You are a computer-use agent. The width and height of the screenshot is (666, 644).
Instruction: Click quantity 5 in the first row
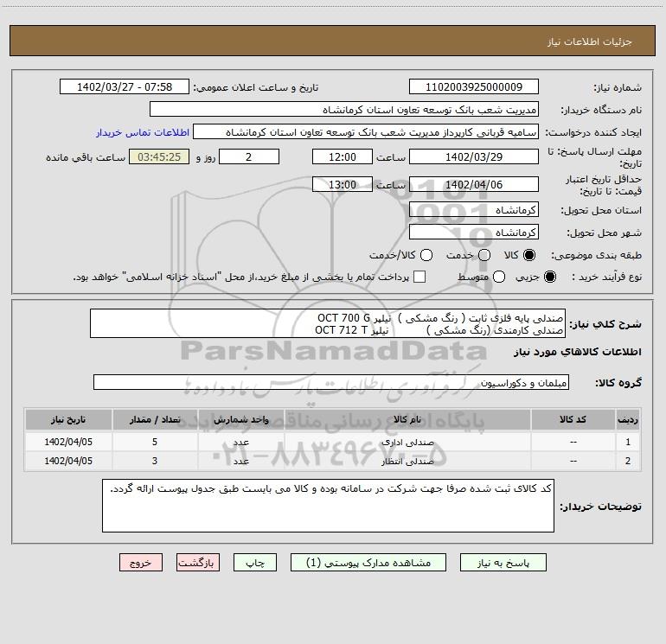click(x=155, y=442)
